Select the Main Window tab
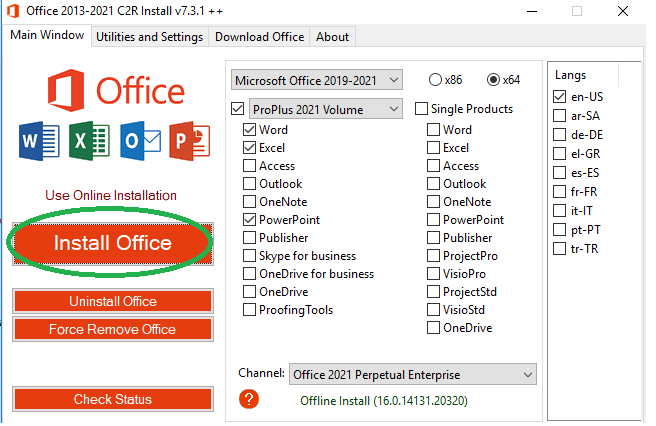The image size is (656, 426). click(x=47, y=35)
